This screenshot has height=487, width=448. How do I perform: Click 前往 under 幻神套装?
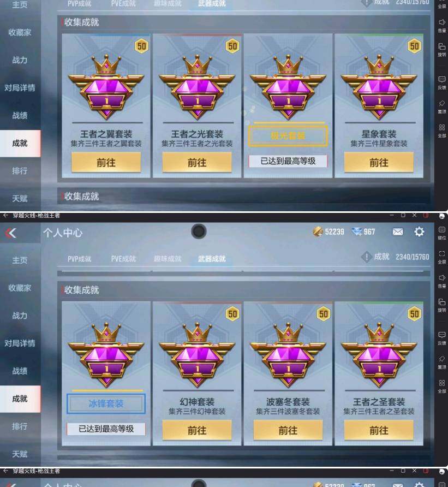(197, 430)
